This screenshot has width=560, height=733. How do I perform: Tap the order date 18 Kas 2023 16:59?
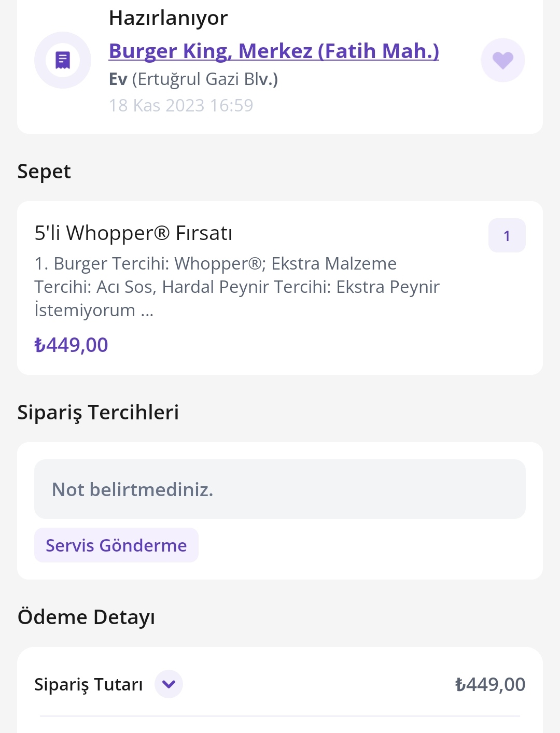(x=181, y=105)
